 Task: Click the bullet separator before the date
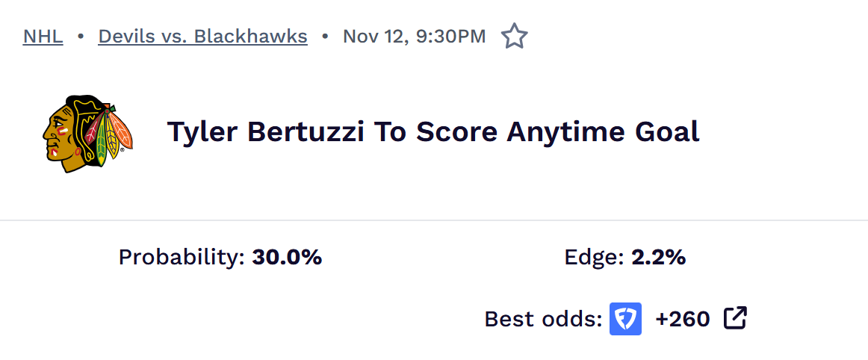[x=325, y=36]
